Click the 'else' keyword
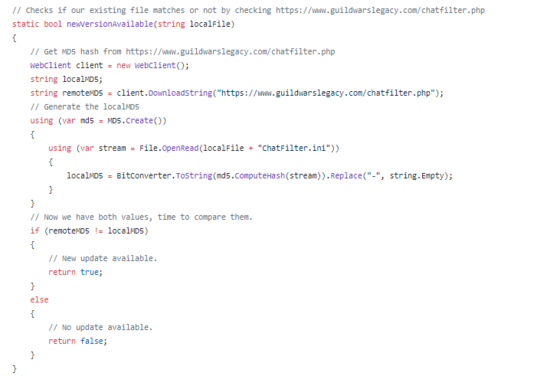 point(39,300)
